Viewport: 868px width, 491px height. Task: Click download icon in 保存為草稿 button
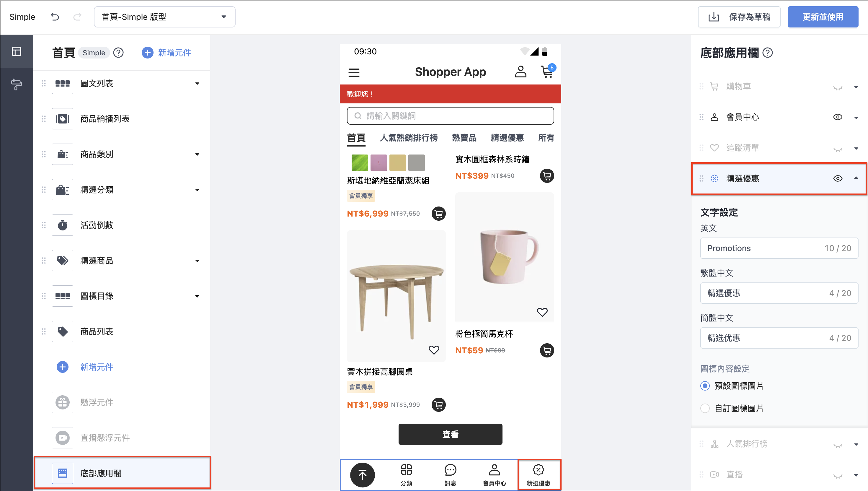tap(714, 17)
